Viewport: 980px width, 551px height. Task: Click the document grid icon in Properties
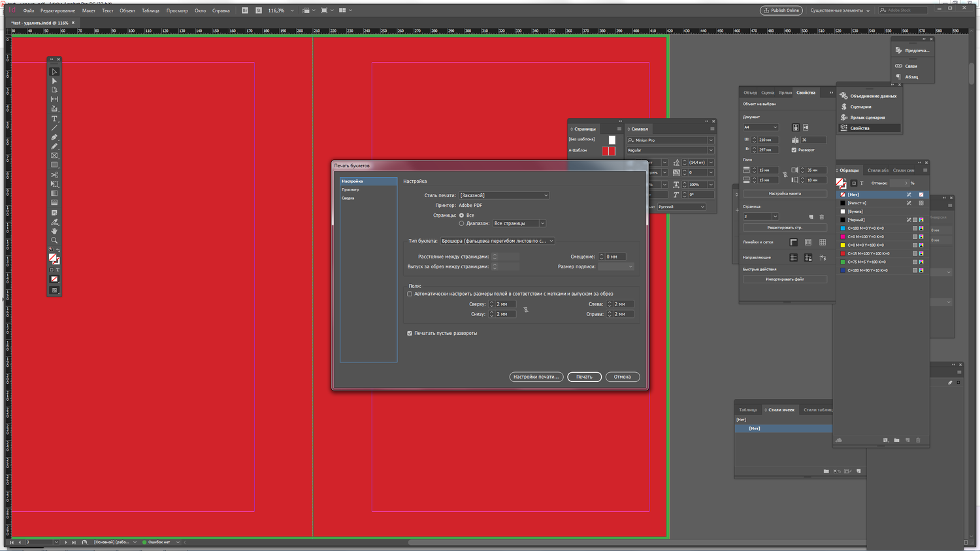click(x=823, y=242)
